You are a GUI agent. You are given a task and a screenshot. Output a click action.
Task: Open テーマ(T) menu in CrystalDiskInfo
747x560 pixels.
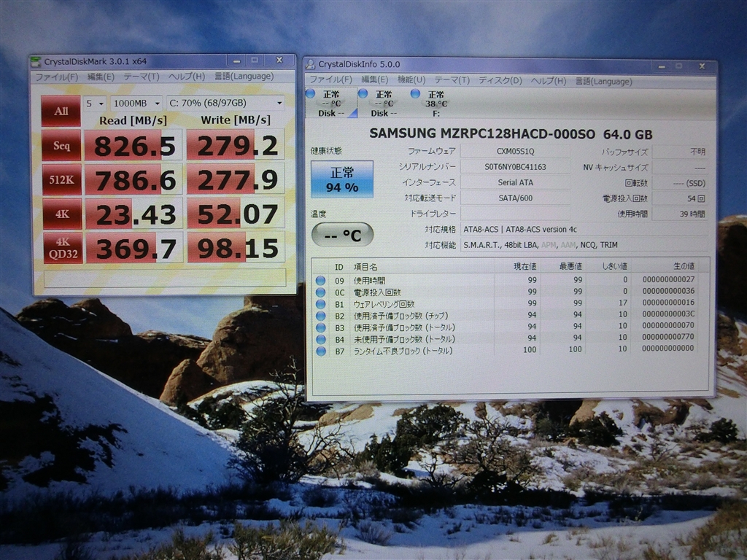[x=452, y=80]
